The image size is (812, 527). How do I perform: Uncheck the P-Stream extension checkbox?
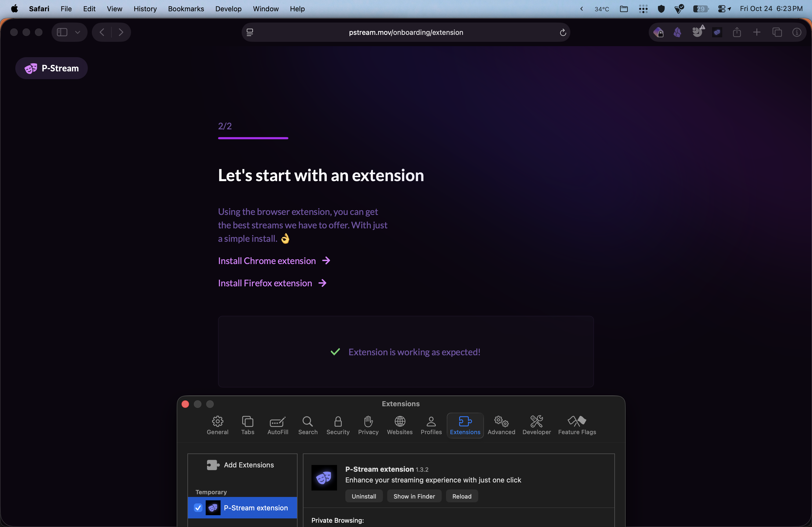point(198,508)
